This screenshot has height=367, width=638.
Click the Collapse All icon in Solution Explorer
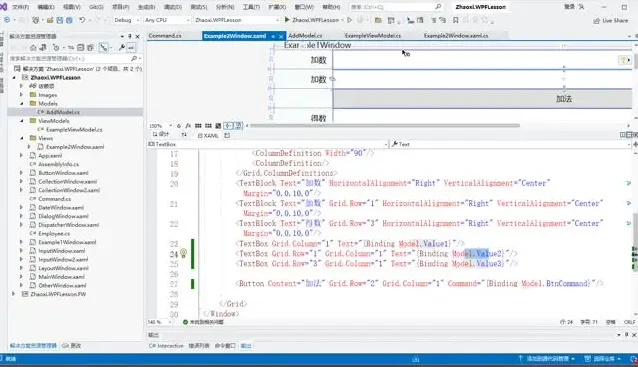[81, 48]
